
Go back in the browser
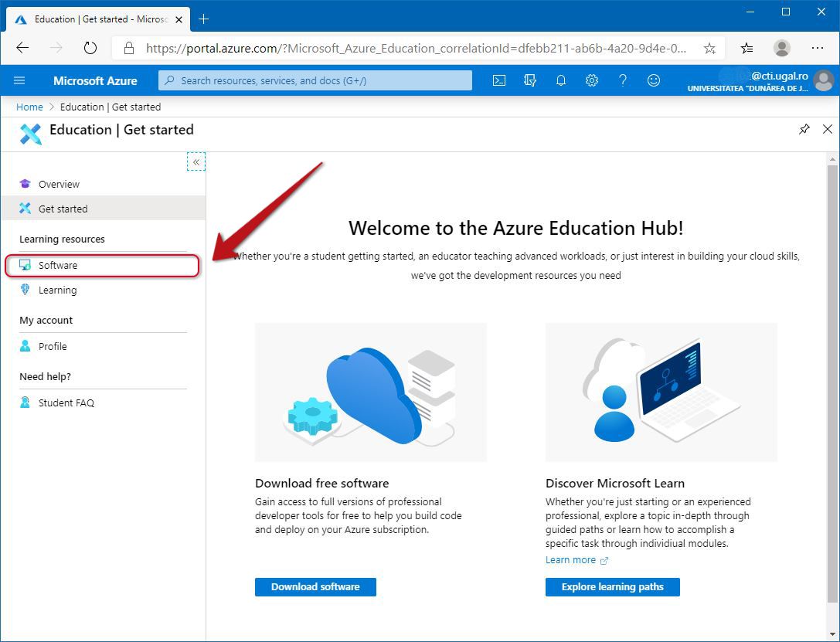[x=22, y=48]
